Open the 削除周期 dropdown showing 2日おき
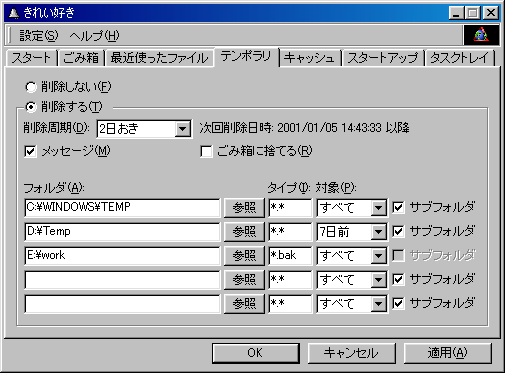The height and width of the screenshot is (373, 505). [144, 129]
